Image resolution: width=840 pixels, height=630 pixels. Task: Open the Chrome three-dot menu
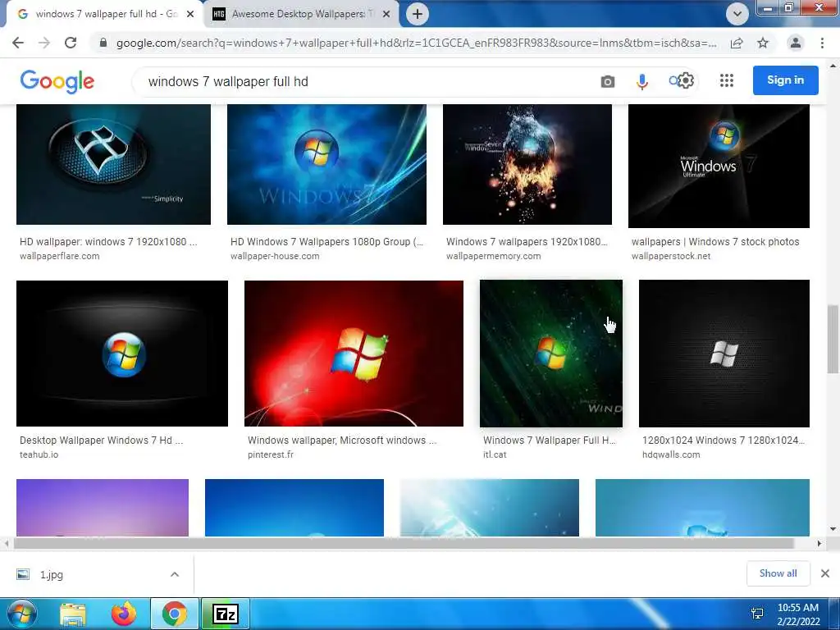tap(822, 43)
